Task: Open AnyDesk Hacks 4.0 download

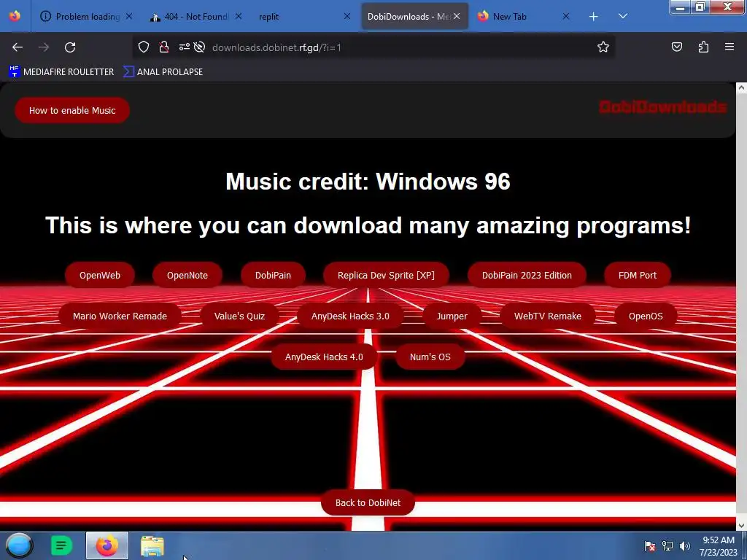Action: tap(324, 357)
